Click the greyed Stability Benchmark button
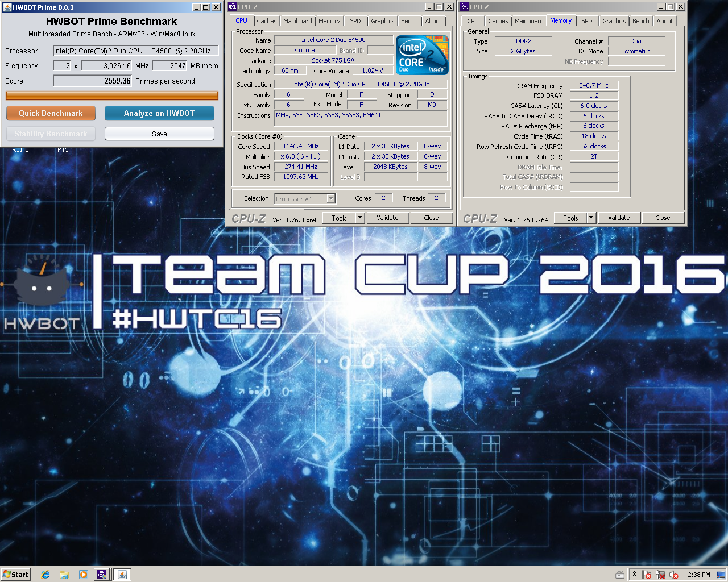The height and width of the screenshot is (582, 728). [x=51, y=134]
